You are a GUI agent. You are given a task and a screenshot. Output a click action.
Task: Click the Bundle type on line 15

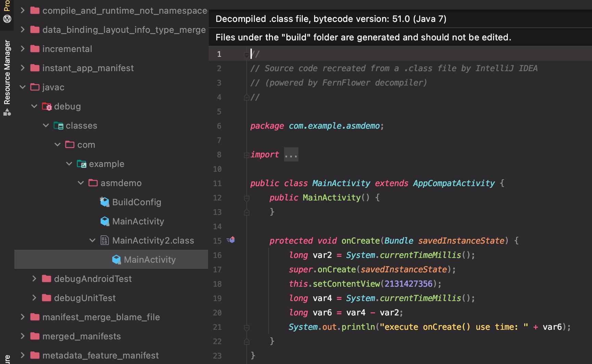tap(399, 241)
